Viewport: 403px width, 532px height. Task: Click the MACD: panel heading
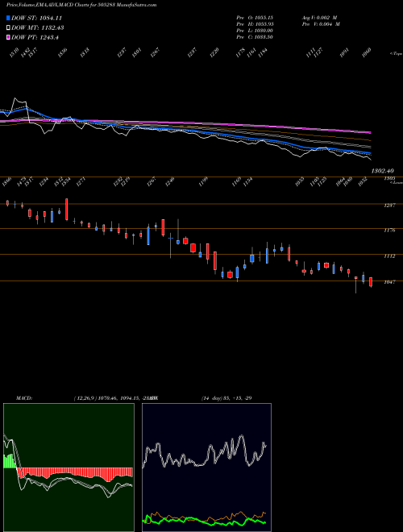tap(23, 398)
